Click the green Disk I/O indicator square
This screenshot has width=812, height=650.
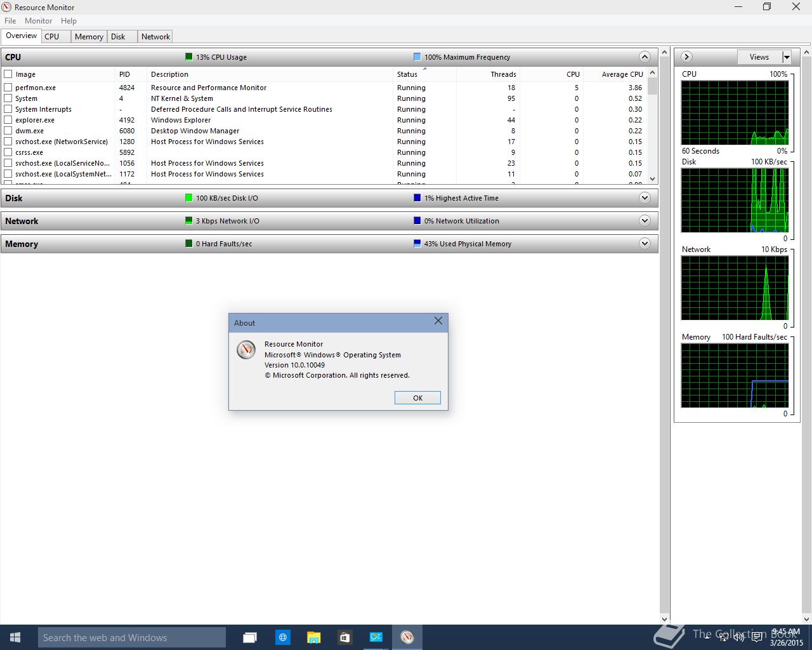(x=188, y=197)
